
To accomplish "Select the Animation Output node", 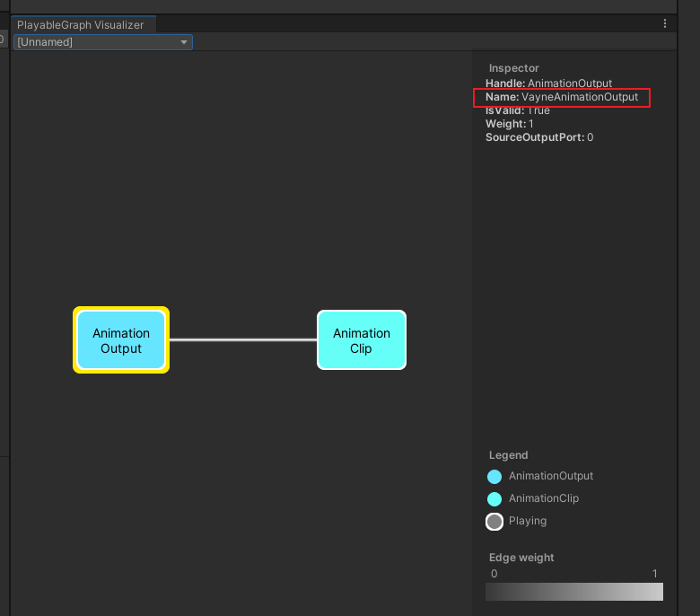I will click(121, 340).
